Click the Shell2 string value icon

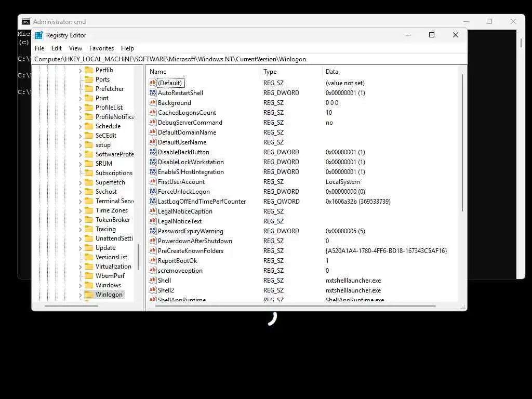click(153, 290)
